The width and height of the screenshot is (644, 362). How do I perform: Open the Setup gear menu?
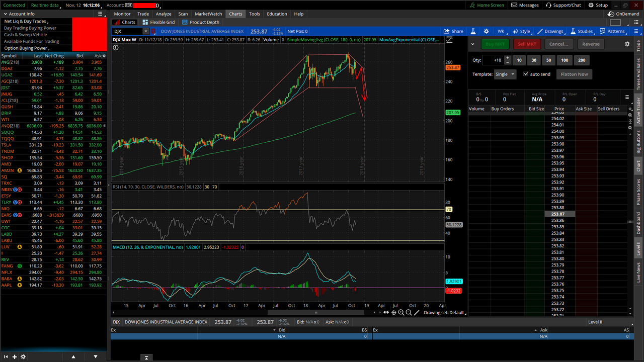(x=598, y=5)
